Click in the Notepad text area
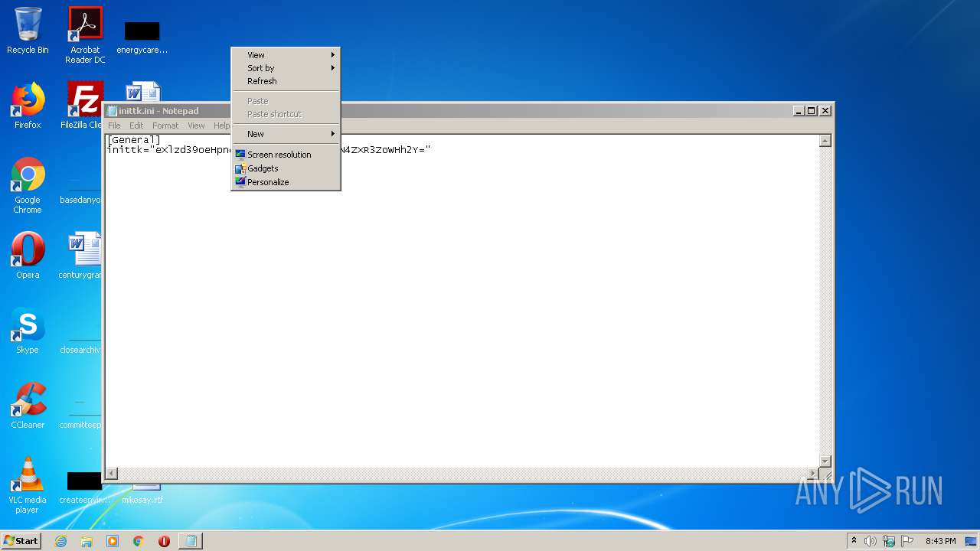 [462, 301]
